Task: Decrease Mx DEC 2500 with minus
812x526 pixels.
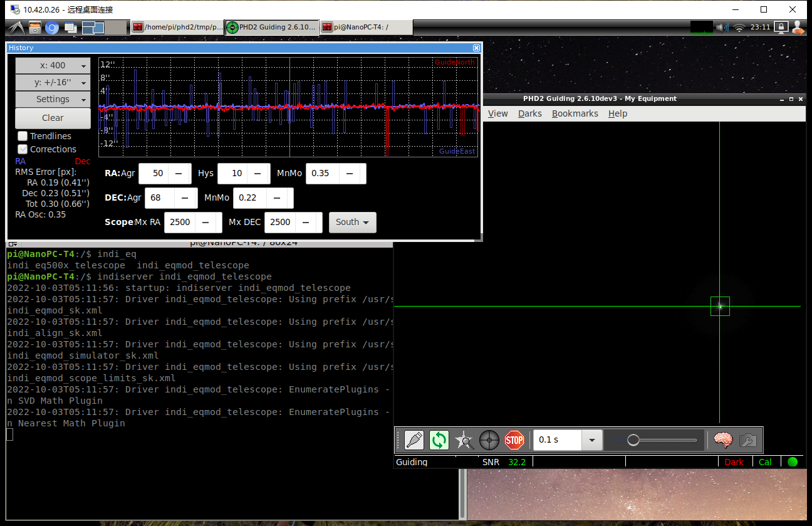Action: pyautogui.click(x=306, y=222)
